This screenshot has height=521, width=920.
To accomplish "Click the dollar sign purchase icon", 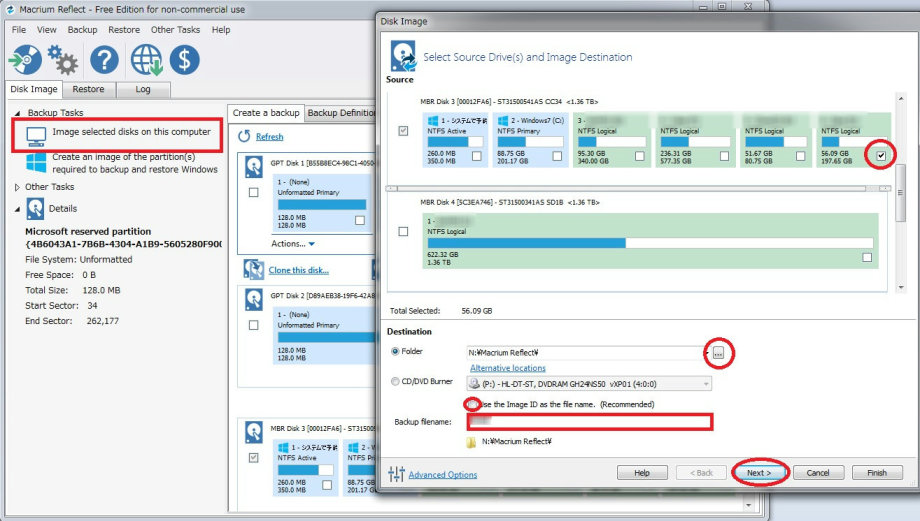I will (x=184, y=60).
